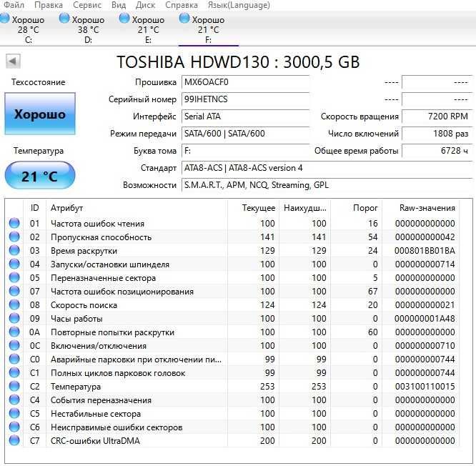Click status icon for attribute 0A
Viewport: 476px width, 466px height.
14,332
